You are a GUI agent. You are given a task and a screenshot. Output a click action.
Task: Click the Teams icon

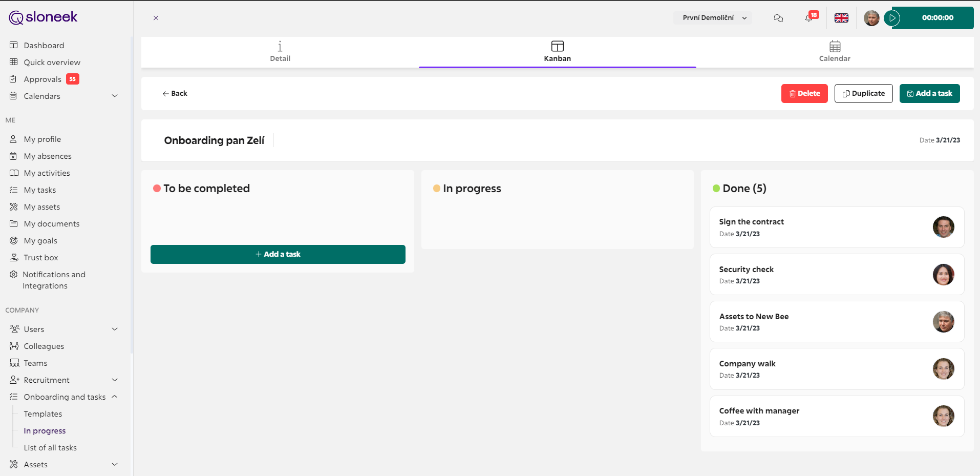(x=14, y=363)
